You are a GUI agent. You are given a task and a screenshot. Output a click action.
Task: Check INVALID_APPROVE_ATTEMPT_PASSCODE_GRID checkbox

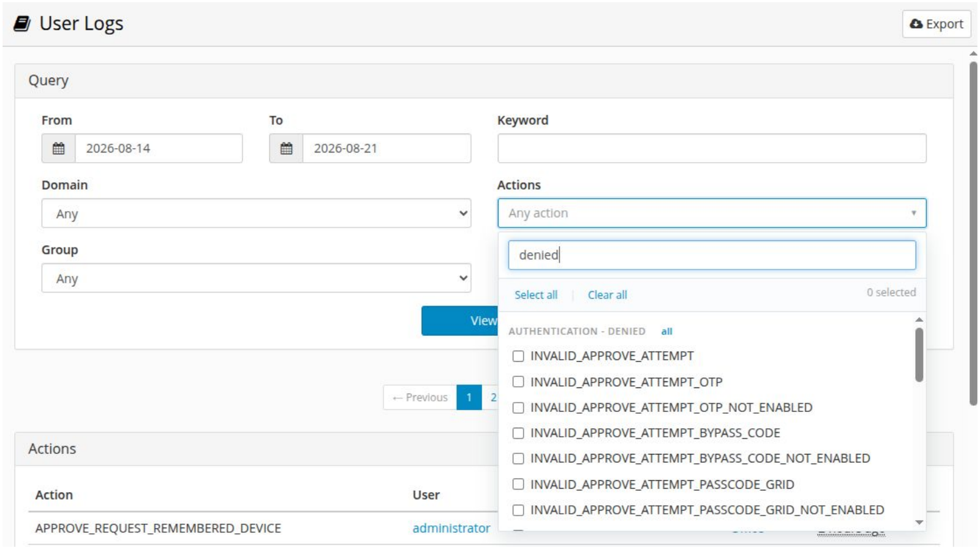point(518,484)
